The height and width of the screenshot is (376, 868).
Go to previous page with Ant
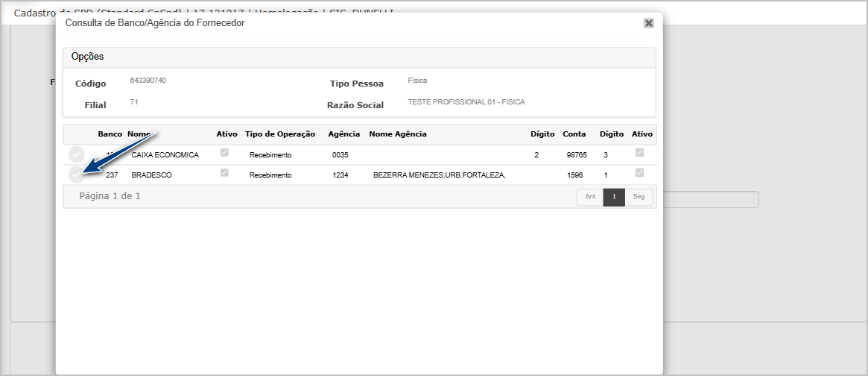click(589, 197)
